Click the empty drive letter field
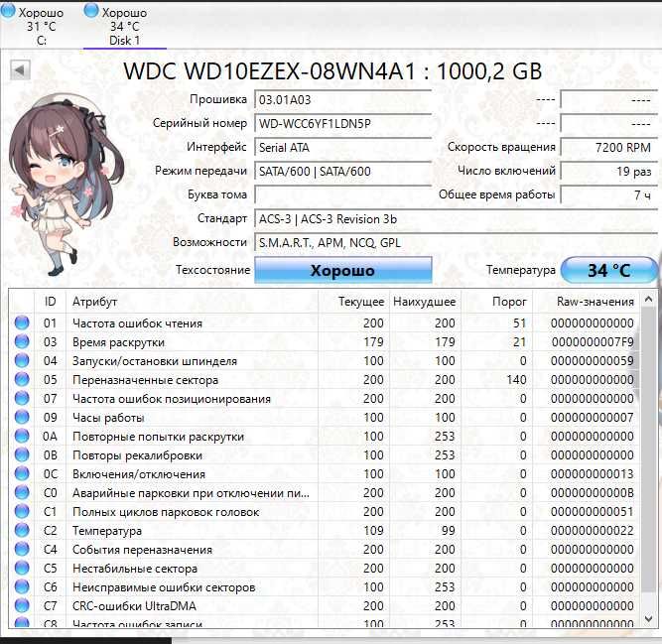 [342, 194]
